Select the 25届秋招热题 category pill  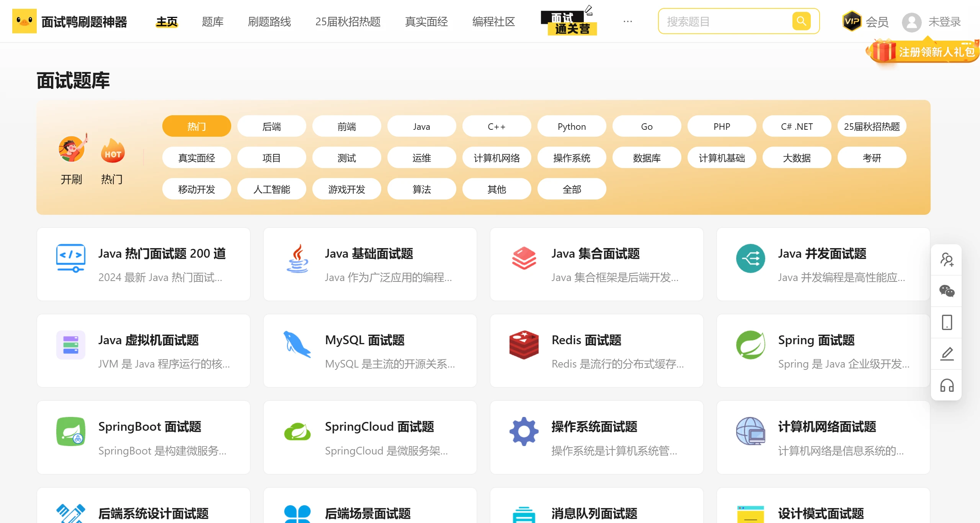pyautogui.click(x=872, y=126)
